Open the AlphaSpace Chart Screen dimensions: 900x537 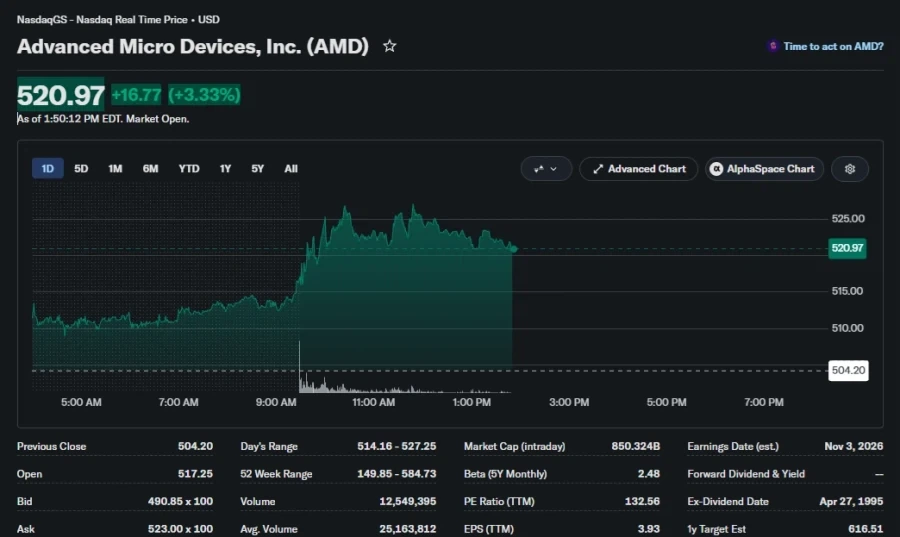coord(764,169)
